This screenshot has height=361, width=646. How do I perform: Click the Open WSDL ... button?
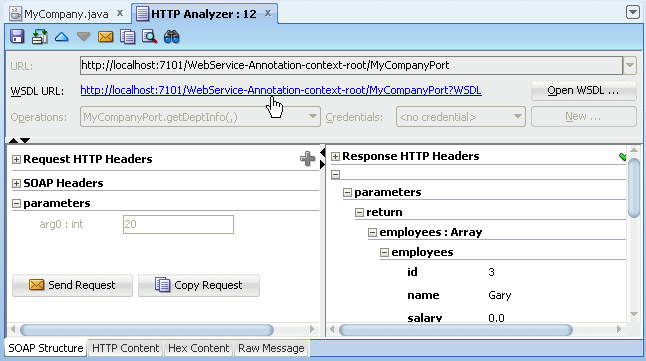[x=583, y=91]
